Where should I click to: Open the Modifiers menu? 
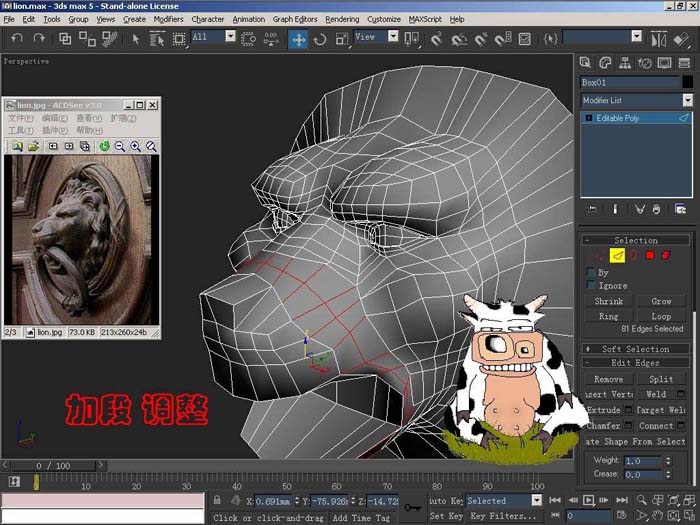[x=168, y=19]
